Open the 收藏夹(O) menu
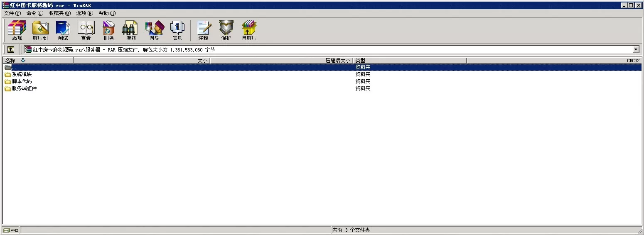Screen dimensions: 644x235 [x=59, y=13]
